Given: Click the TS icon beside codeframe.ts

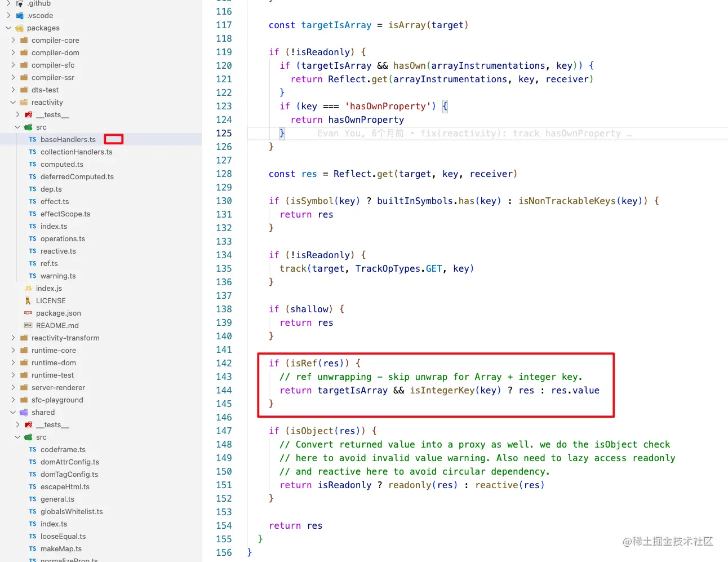Looking at the screenshot, I should click(x=33, y=450).
